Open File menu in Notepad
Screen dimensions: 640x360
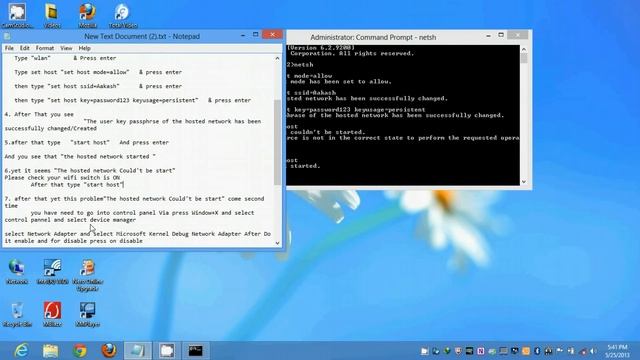[x=9, y=48]
